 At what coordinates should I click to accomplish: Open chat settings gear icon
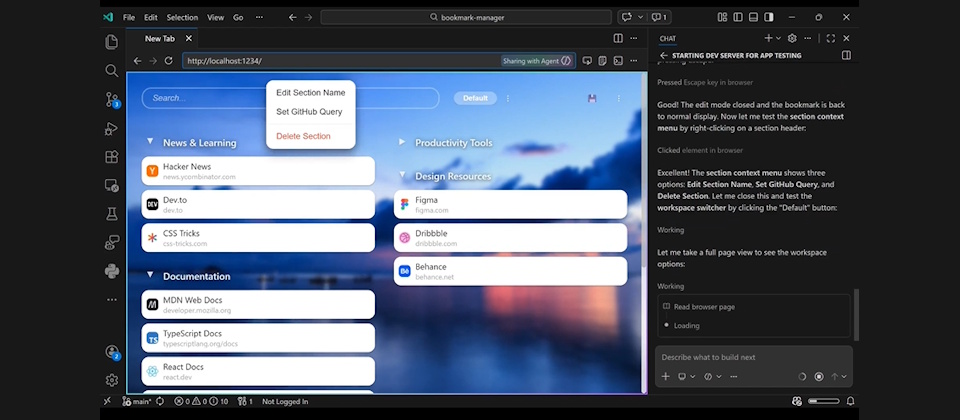(792, 38)
